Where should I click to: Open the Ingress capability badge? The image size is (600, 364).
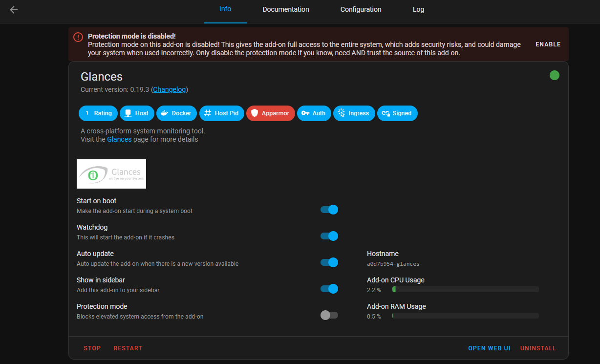[x=354, y=113]
